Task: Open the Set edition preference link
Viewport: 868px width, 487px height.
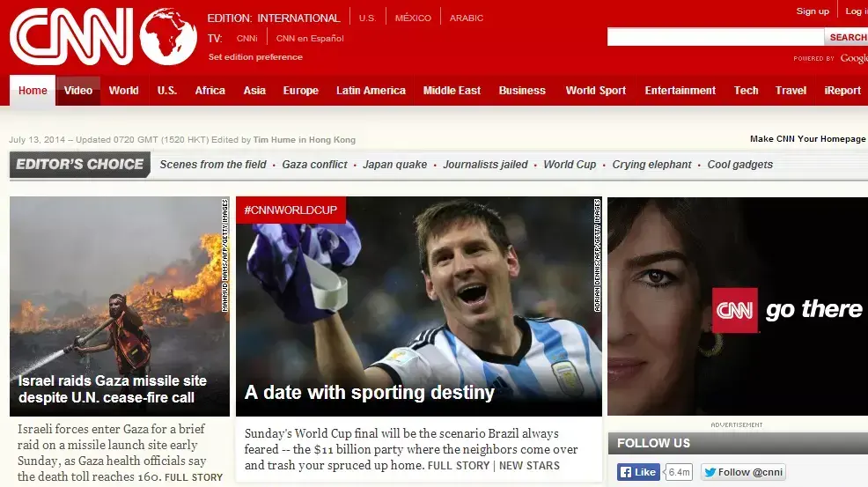Action: [x=255, y=56]
